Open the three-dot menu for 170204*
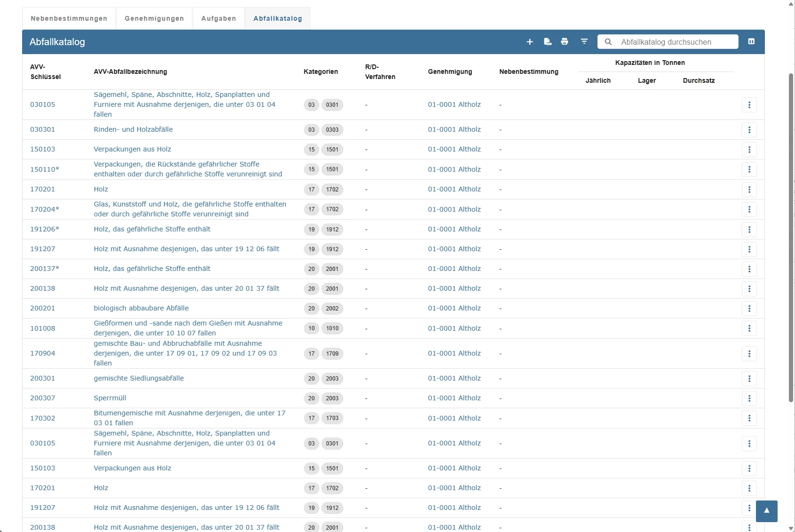This screenshot has height=532, width=795. [x=749, y=209]
